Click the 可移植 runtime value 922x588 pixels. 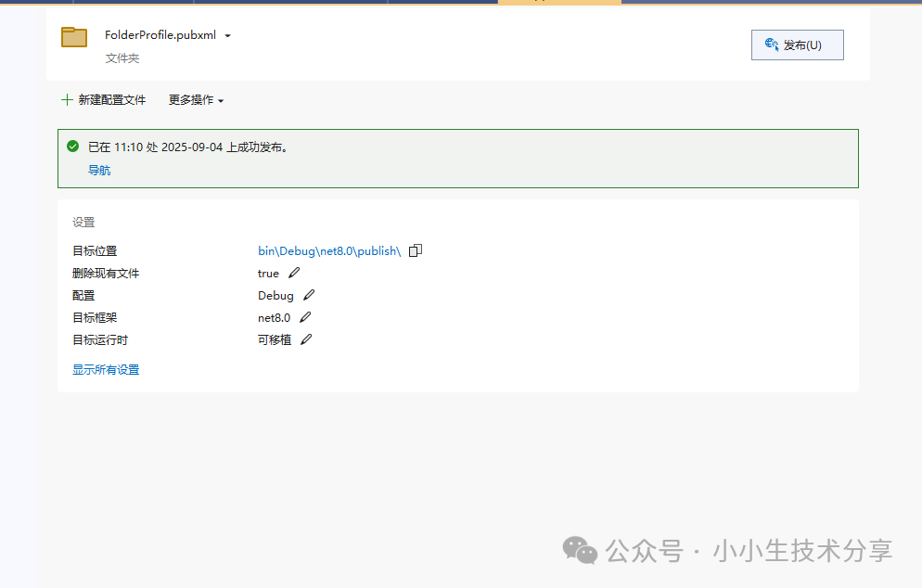275,339
